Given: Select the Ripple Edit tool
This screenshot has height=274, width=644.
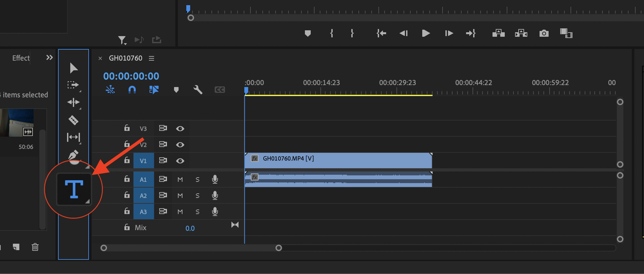Looking at the screenshot, I should pos(73,103).
